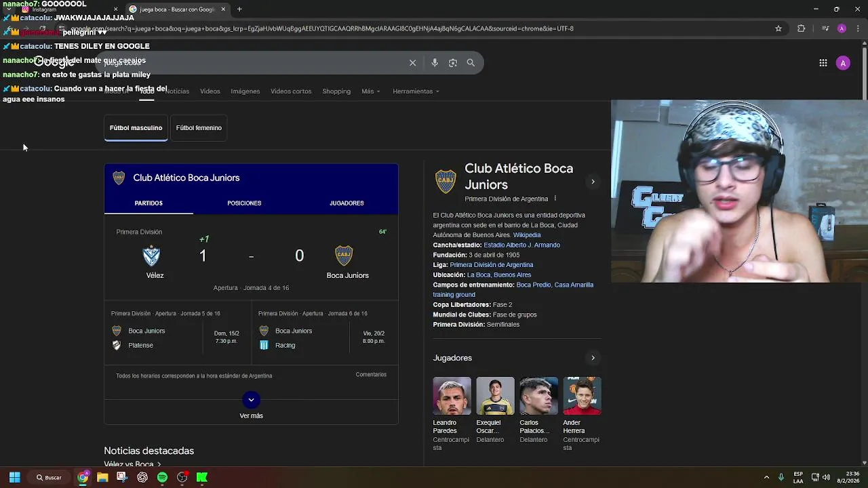Screen dimensions: 868x488
Task: Switch to the PARTIDOS tab
Action: pos(149,203)
